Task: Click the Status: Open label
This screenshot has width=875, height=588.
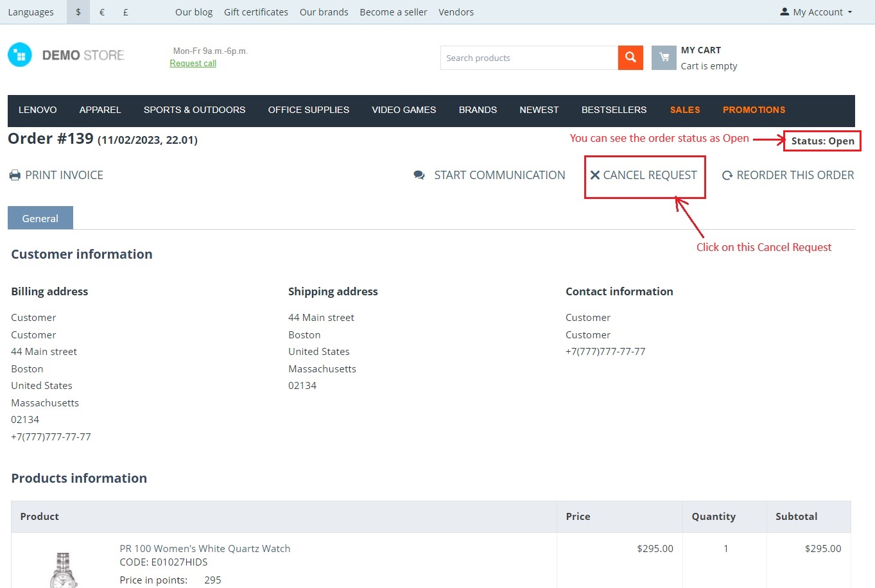Action: point(822,141)
